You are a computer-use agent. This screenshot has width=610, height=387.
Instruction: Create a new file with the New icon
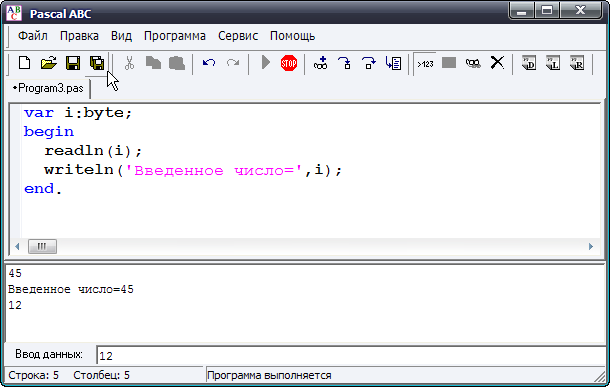click(25, 63)
